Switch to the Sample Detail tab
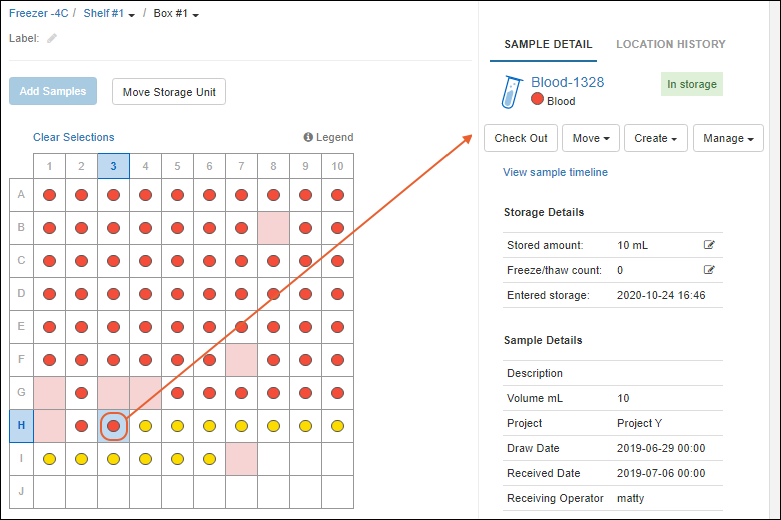The height and width of the screenshot is (520, 781). (548, 44)
